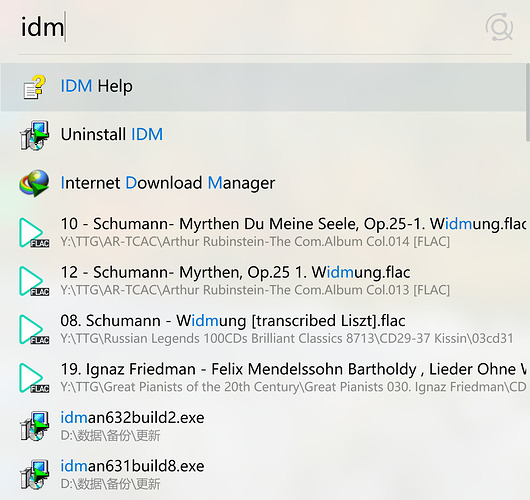This screenshot has height=500, width=530.
Task: Click FLAC icon for "19. Ignaz Friedman" file
Action: (34, 378)
